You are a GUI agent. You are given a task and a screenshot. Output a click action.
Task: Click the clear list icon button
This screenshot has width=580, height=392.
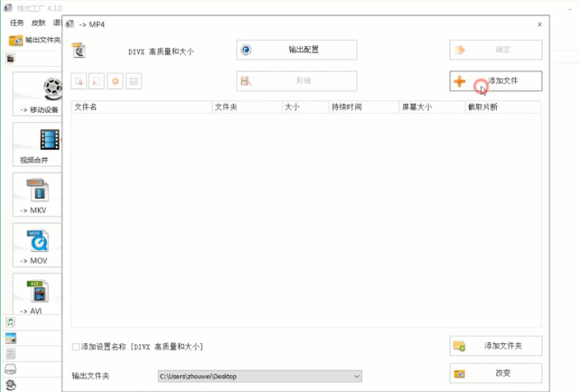tap(97, 81)
